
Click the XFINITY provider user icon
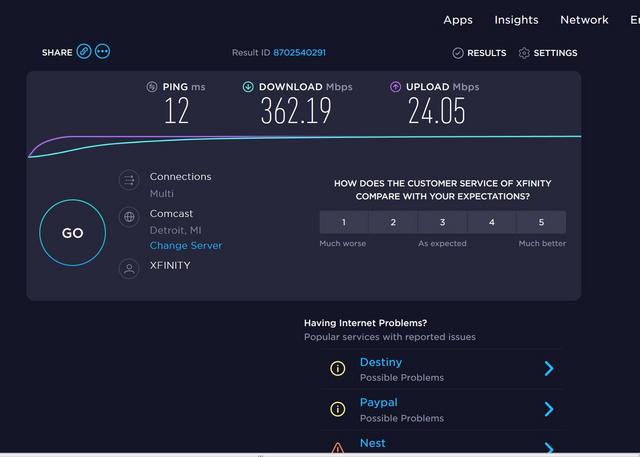129,269
